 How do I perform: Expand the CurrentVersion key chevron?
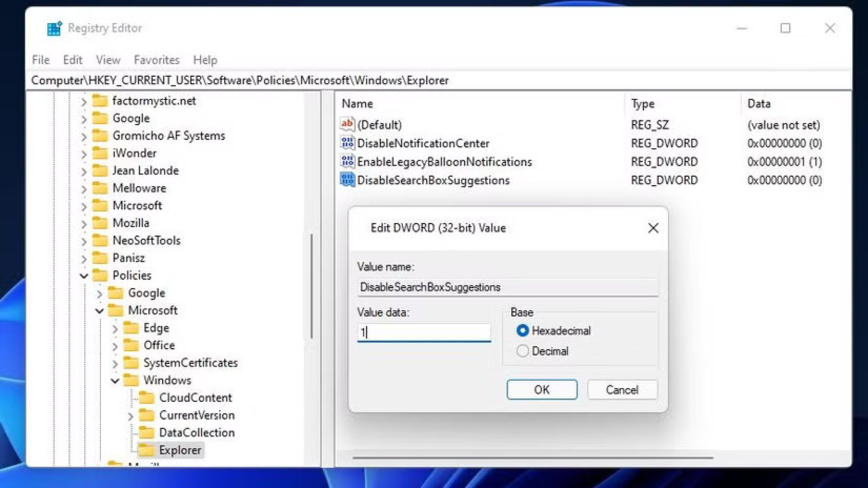[x=130, y=416]
